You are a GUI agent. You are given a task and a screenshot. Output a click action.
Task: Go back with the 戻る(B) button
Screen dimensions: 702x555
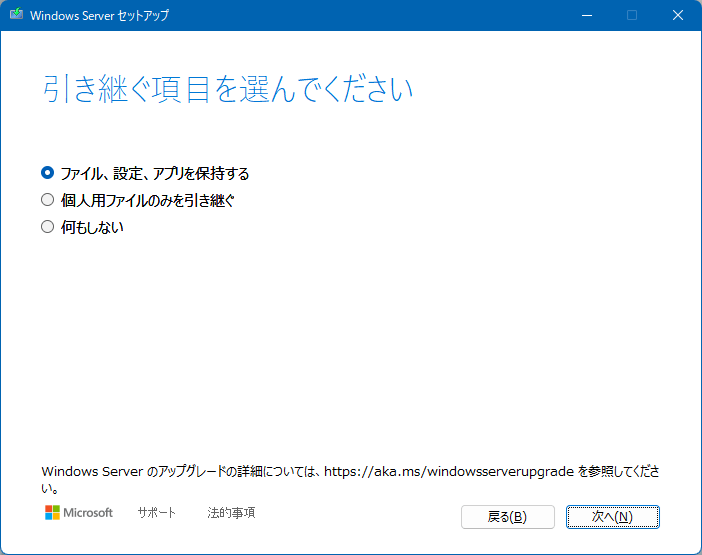(508, 517)
